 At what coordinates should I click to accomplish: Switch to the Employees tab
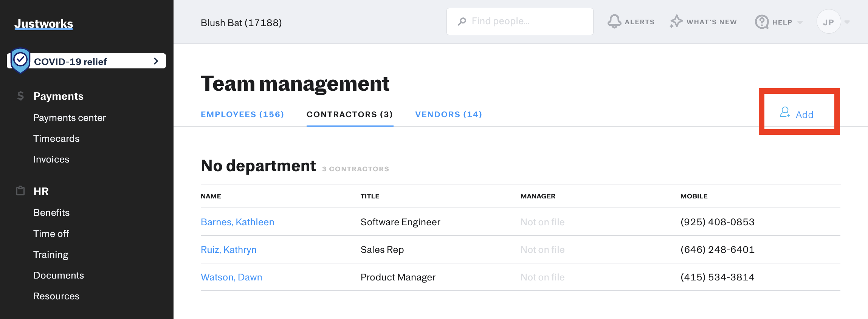click(242, 114)
